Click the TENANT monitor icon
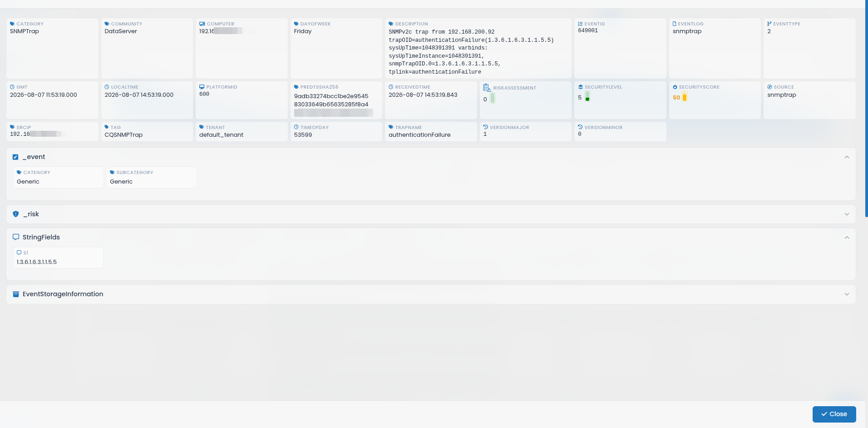The image size is (868, 428). coord(202,128)
